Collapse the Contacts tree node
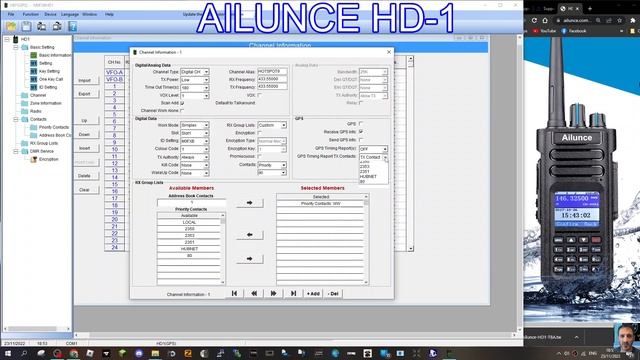The image size is (640, 360). [x=16, y=119]
